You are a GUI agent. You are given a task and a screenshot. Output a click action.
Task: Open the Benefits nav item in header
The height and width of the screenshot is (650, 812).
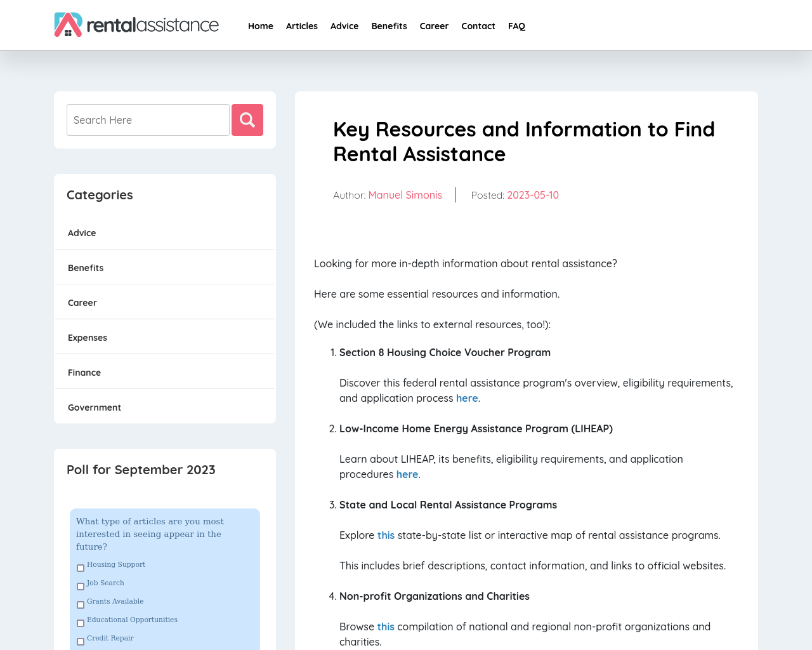click(x=390, y=26)
